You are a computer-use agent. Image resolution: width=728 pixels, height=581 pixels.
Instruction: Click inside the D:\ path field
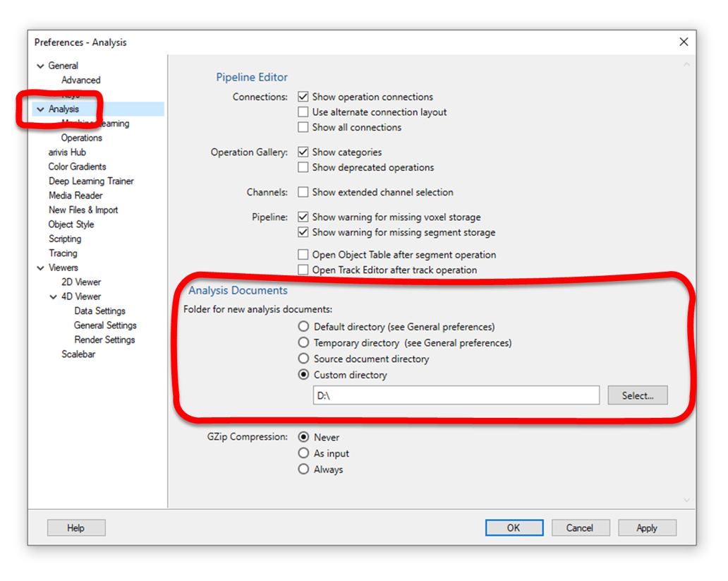pos(455,395)
